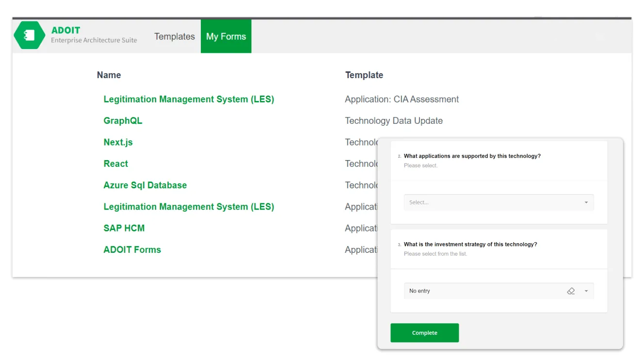Click the Name column header
The height and width of the screenshot is (362, 644).
109,75
